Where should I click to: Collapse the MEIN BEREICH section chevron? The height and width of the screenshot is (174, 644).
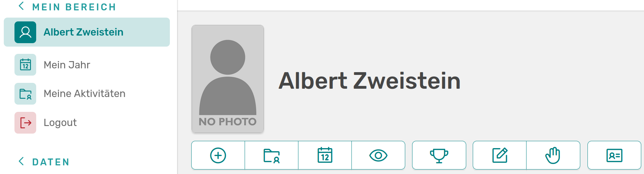click(x=21, y=6)
